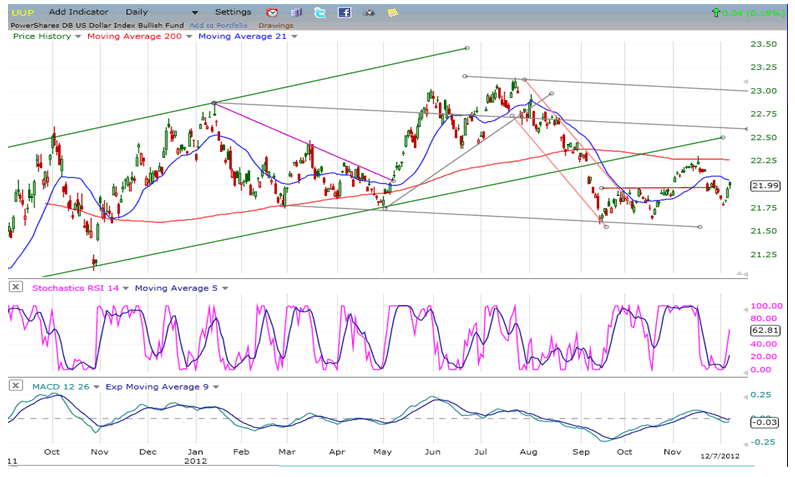Close the Stochastics RSI panel
This screenshot has width=795, height=477.
(x=16, y=288)
